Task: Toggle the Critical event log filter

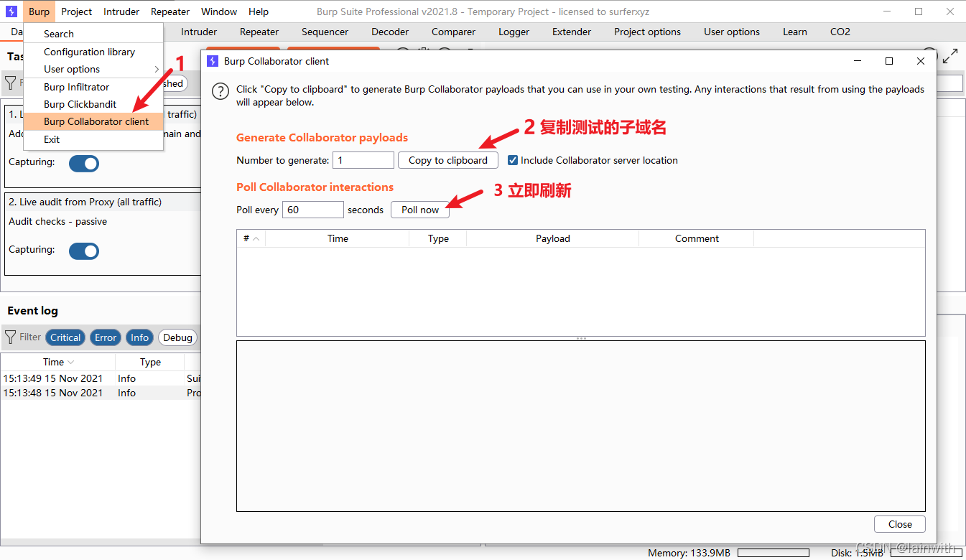Action: [x=65, y=337]
